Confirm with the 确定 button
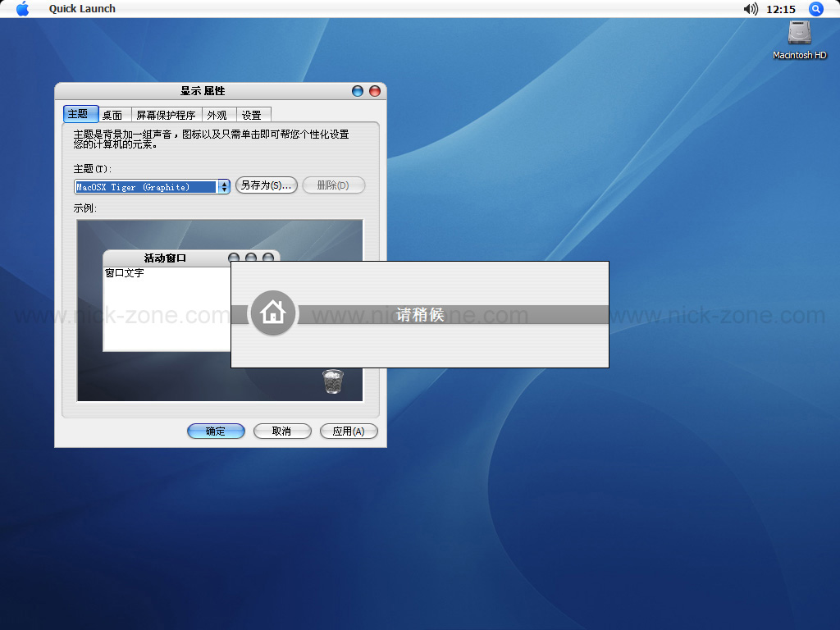The height and width of the screenshot is (630, 840). [216, 431]
